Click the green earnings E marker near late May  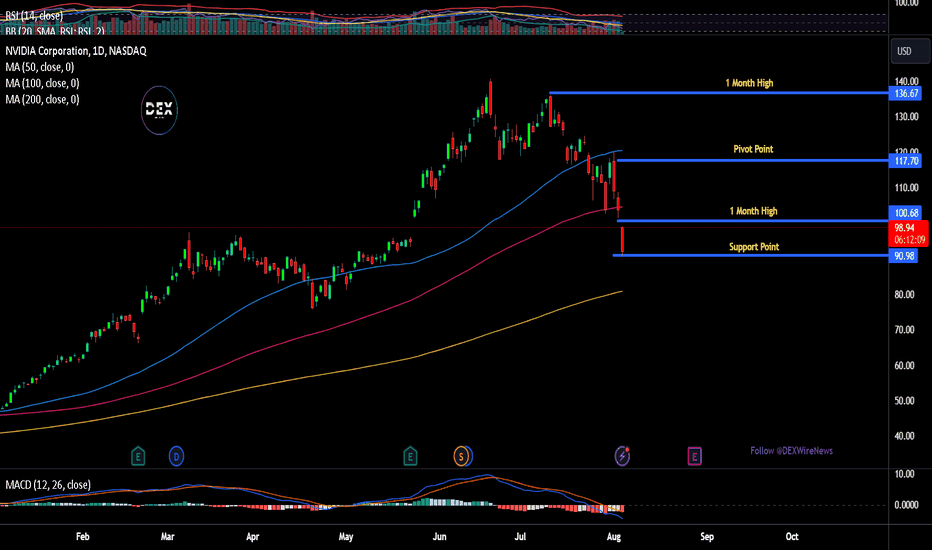click(x=410, y=456)
